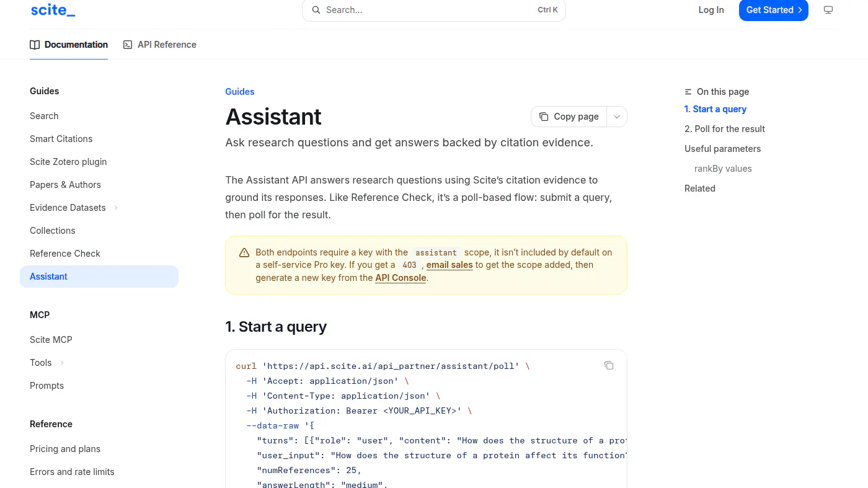Click the copy icon in Copy page
The width and height of the screenshot is (868, 488).
tap(544, 117)
